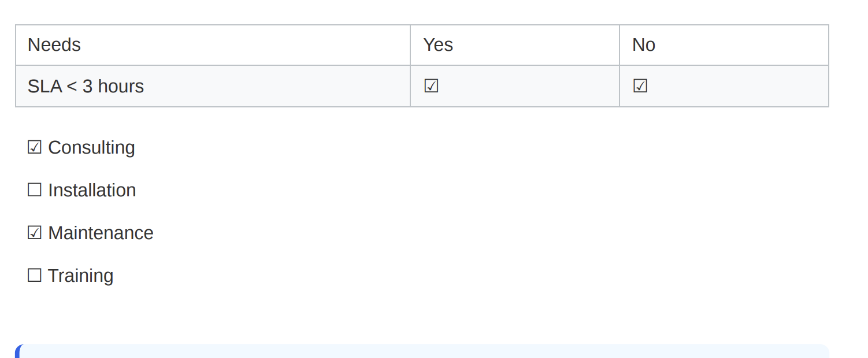The width and height of the screenshot is (868, 358).
Task: Click the Yes column header
Action: click(438, 45)
